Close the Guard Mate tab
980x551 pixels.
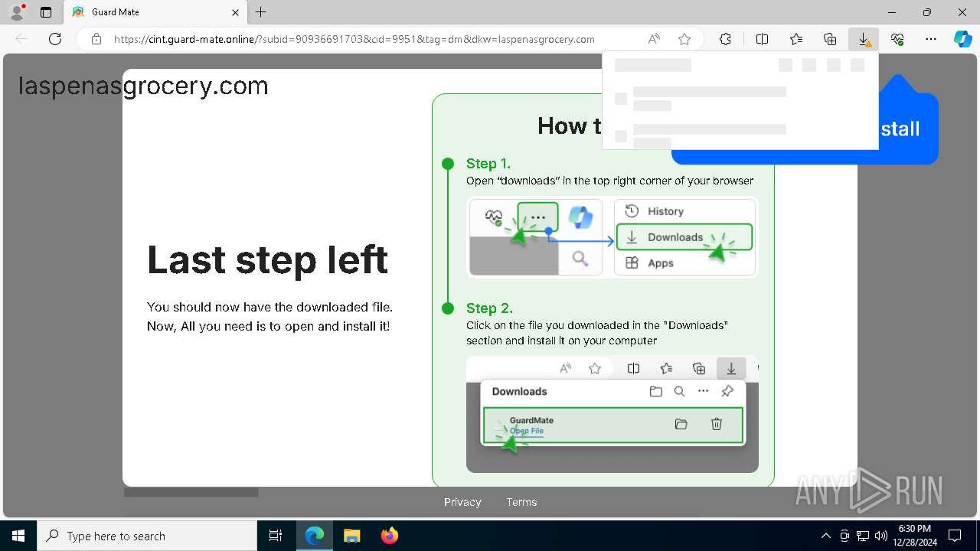click(x=236, y=12)
